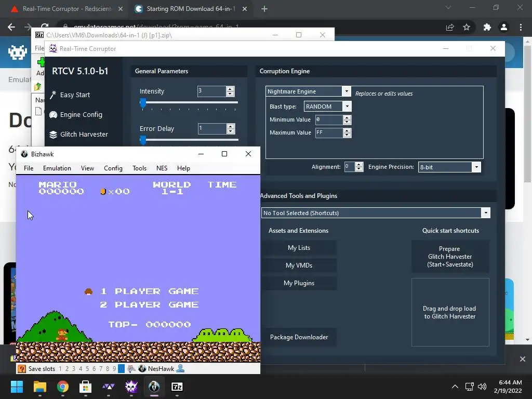
Task: Open a new Chrome tab
Action: click(x=264, y=9)
